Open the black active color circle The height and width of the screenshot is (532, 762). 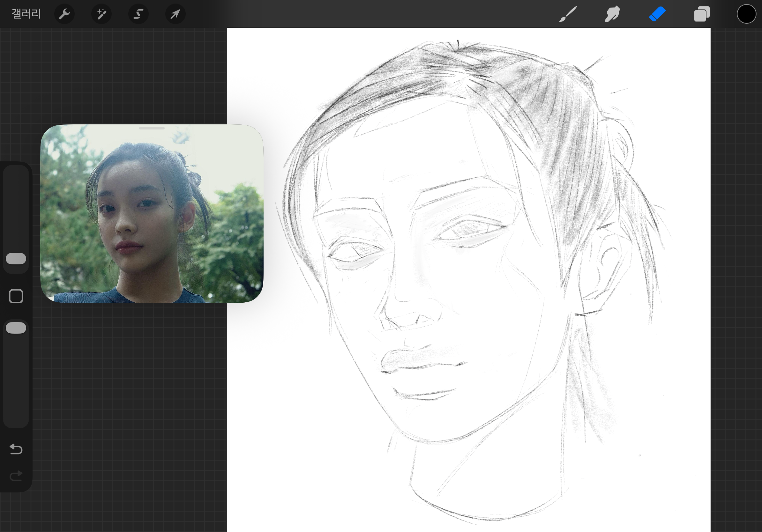(x=746, y=14)
